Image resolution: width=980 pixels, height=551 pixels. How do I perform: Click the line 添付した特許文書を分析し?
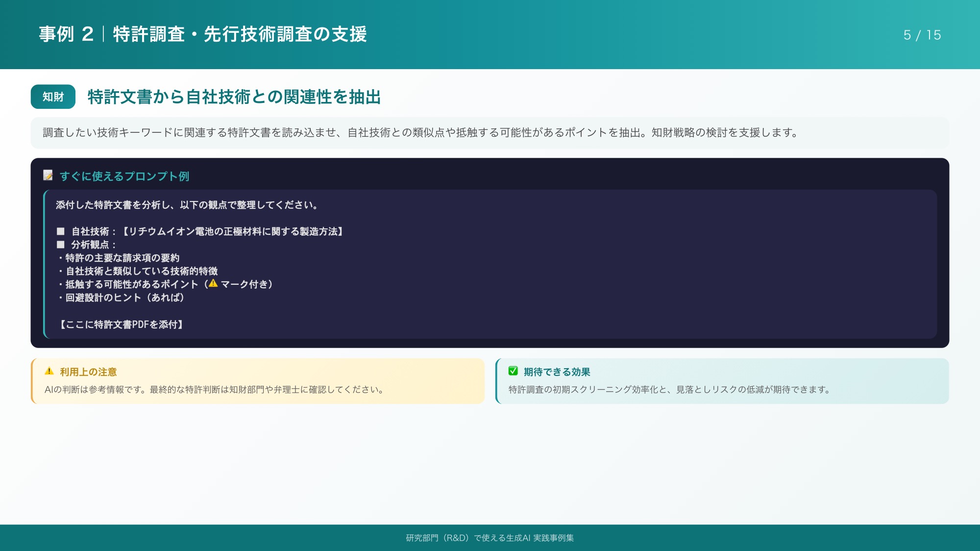tap(187, 205)
